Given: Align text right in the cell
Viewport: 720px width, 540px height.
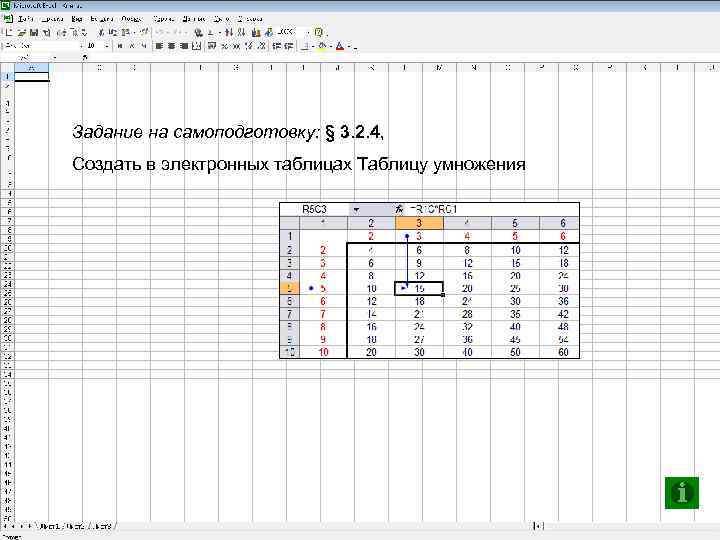Looking at the screenshot, I should (184, 46).
